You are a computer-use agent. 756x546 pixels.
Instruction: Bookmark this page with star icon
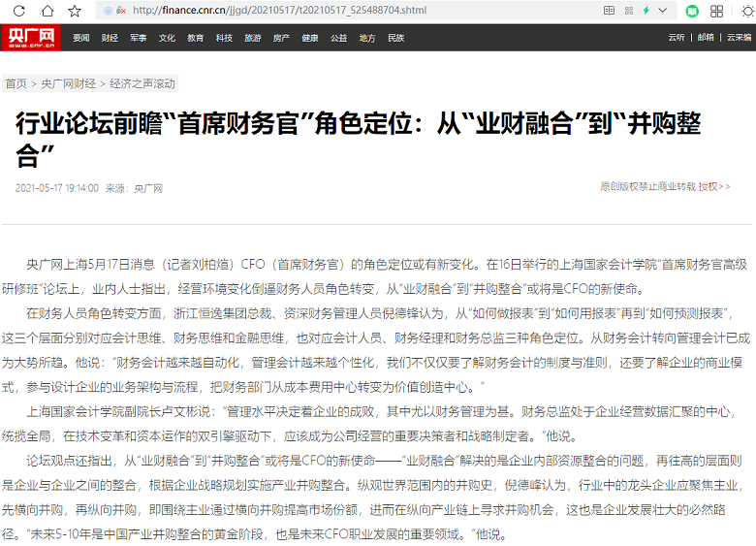click(x=75, y=11)
